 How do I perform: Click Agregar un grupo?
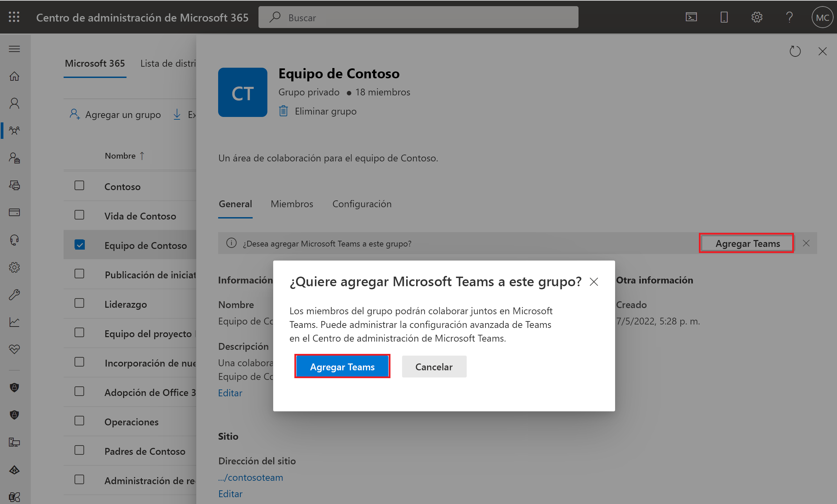point(115,115)
